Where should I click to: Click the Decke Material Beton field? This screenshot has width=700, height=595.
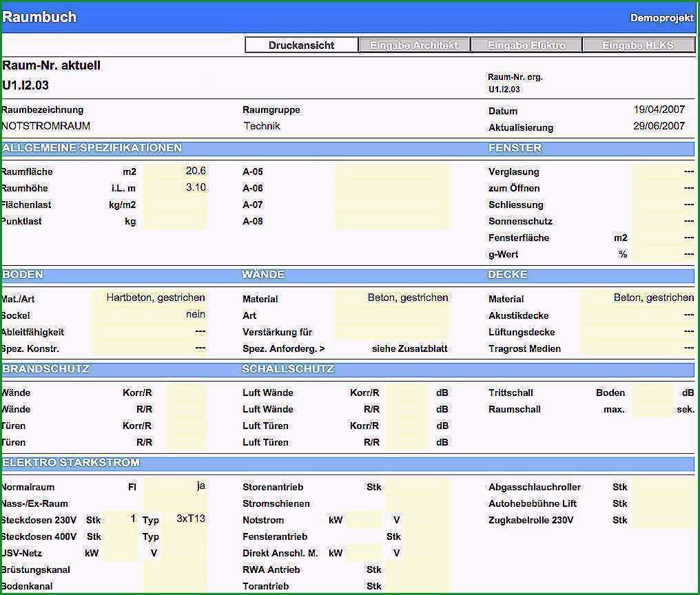click(637, 298)
